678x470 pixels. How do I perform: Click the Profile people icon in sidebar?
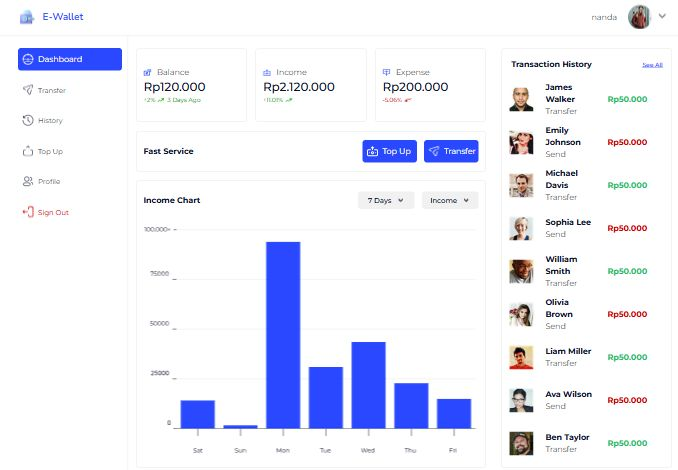(28, 181)
